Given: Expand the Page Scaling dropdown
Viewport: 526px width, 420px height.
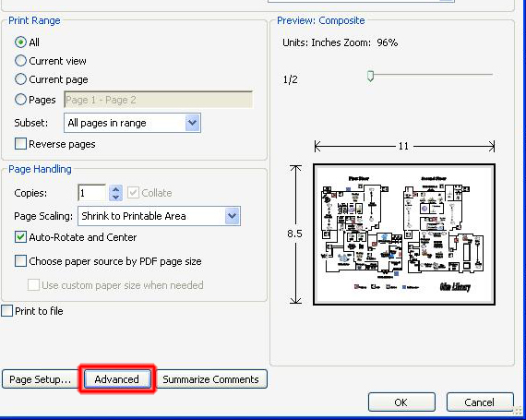Looking at the screenshot, I should 159,216.
